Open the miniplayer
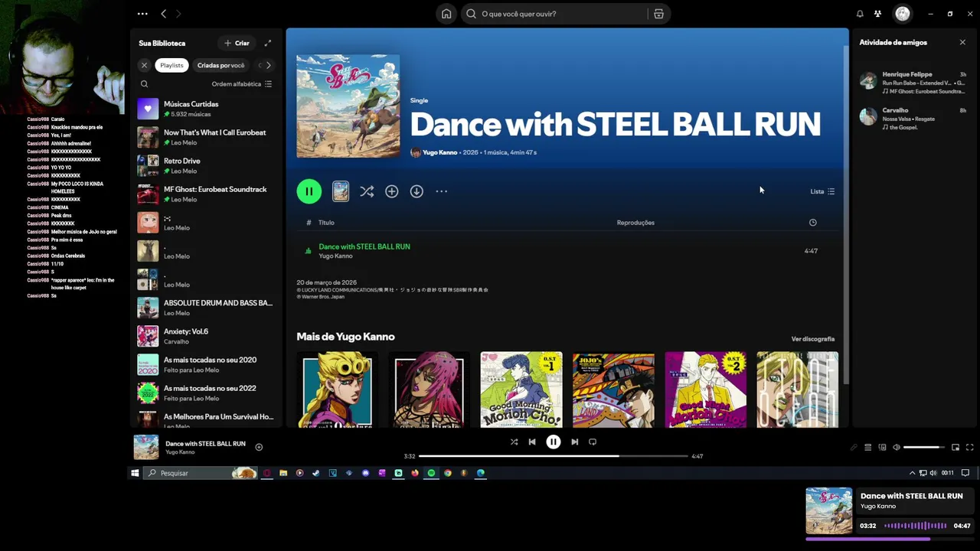The height and width of the screenshot is (551, 980). (x=955, y=447)
